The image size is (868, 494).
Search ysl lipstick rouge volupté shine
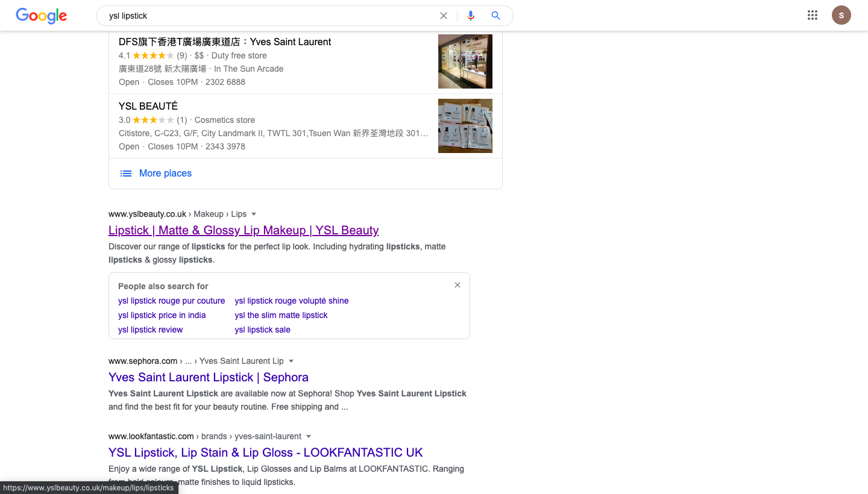point(292,301)
